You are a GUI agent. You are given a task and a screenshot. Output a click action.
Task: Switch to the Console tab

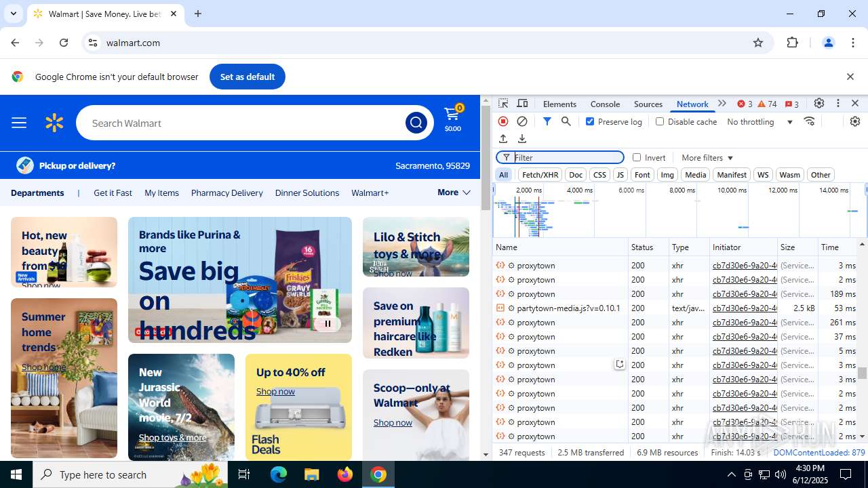coord(605,104)
